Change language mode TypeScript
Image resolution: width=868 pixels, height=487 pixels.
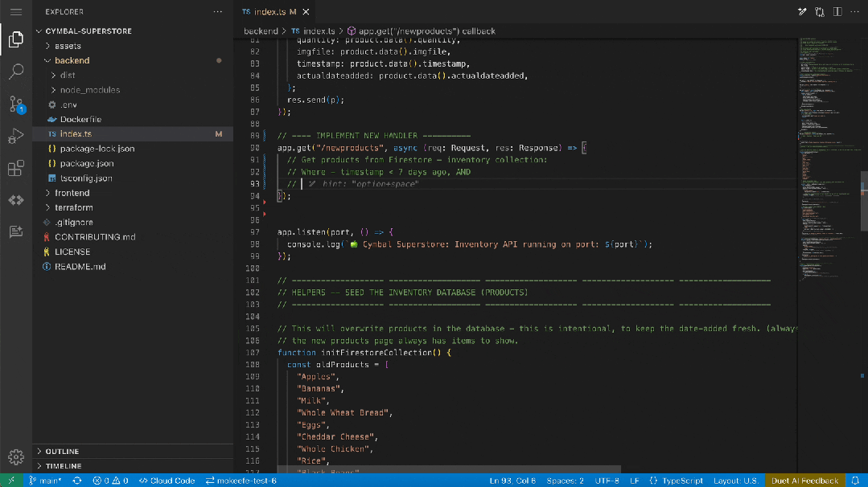(682, 481)
